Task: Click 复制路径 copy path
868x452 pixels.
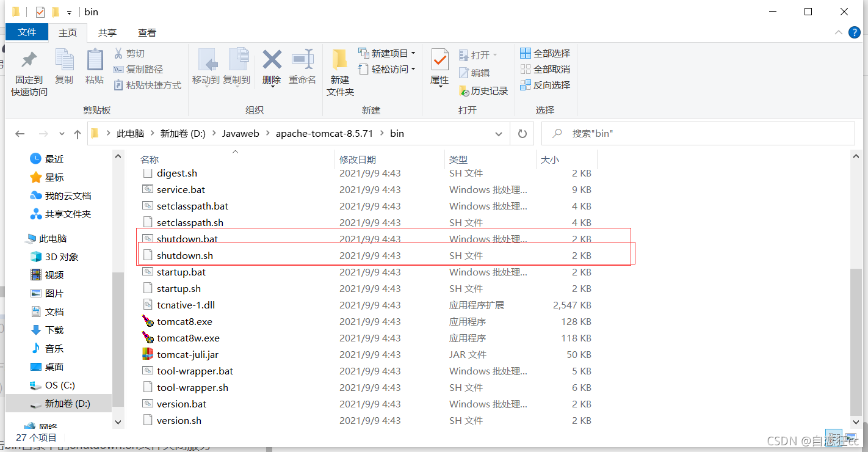Action: click(138, 70)
